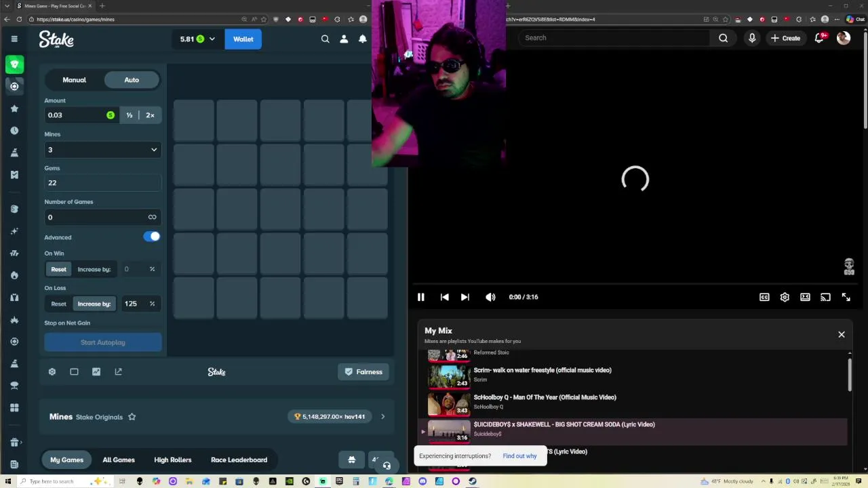
Task: Click the ghost mode icon near leaderboard tabs
Action: point(351,460)
